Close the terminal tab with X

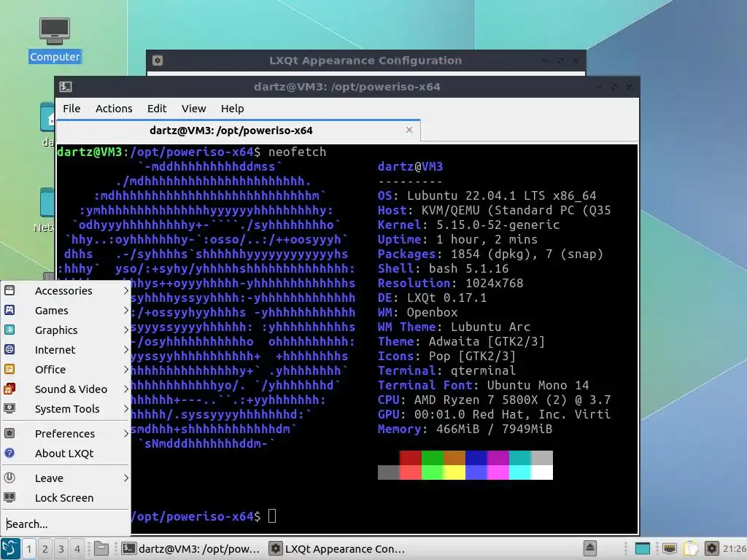tap(409, 130)
